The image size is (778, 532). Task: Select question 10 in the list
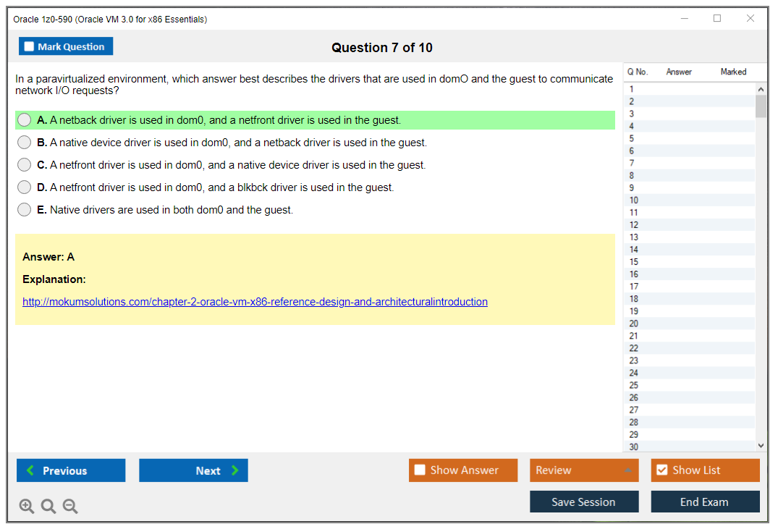(634, 200)
